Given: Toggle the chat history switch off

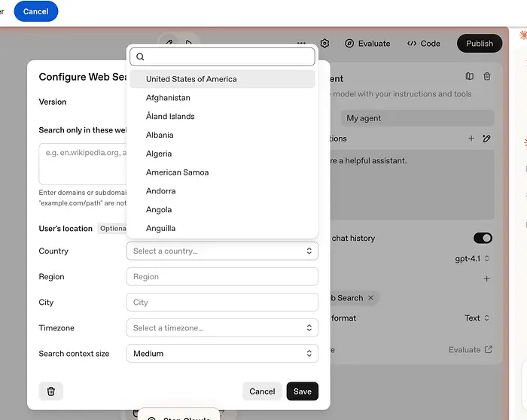Looking at the screenshot, I should 483,238.
